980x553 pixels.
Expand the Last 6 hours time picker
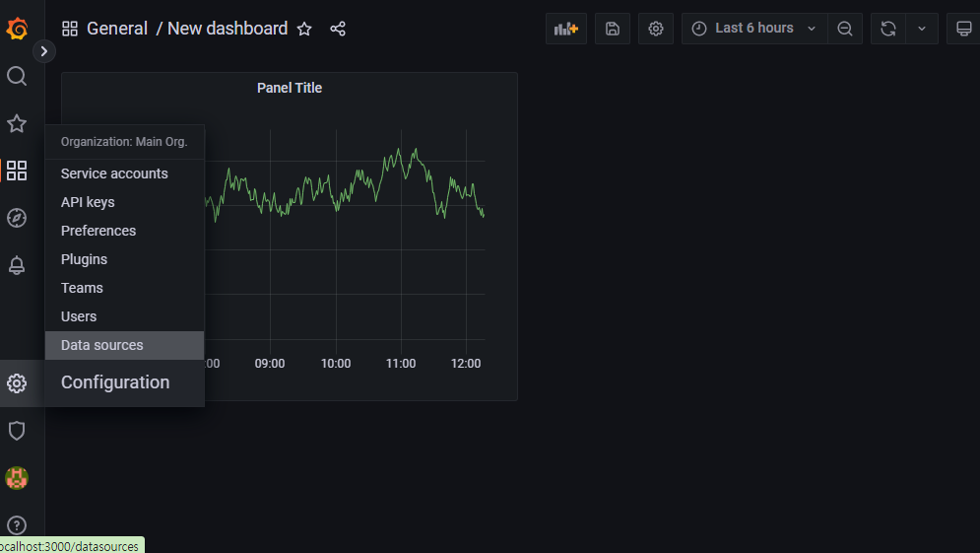[754, 29]
